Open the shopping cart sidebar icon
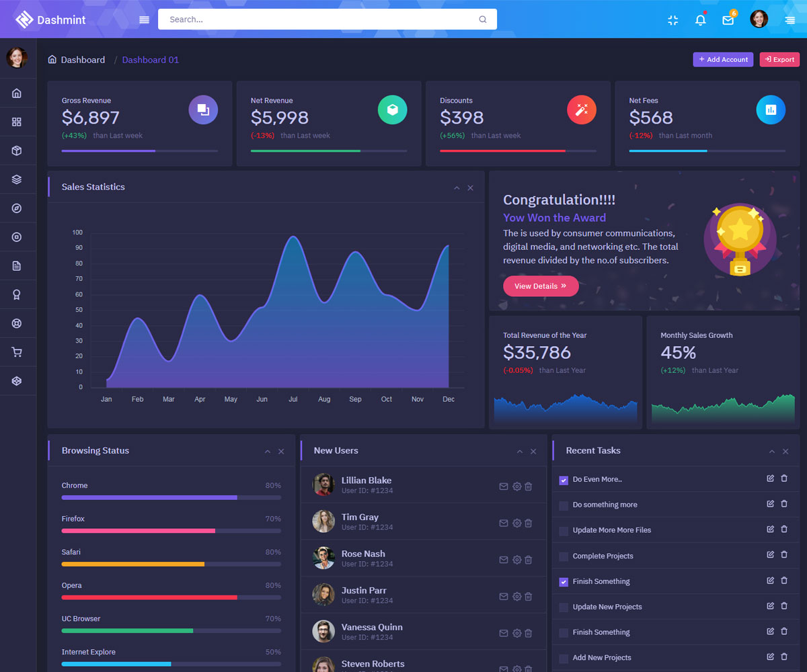 17,352
